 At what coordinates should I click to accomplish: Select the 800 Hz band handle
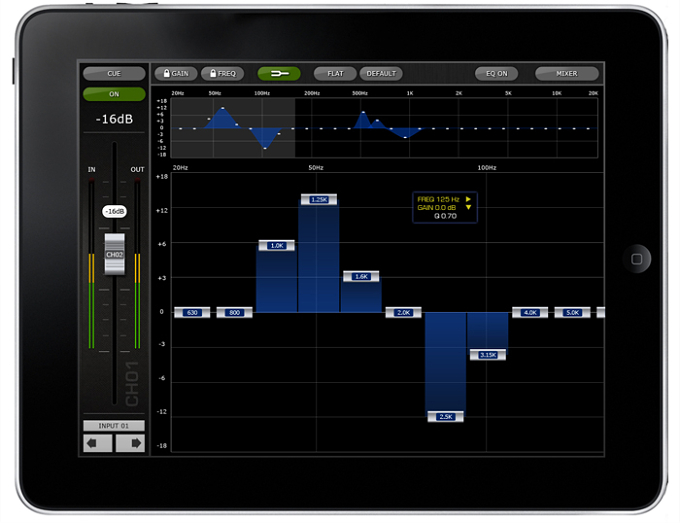234,312
